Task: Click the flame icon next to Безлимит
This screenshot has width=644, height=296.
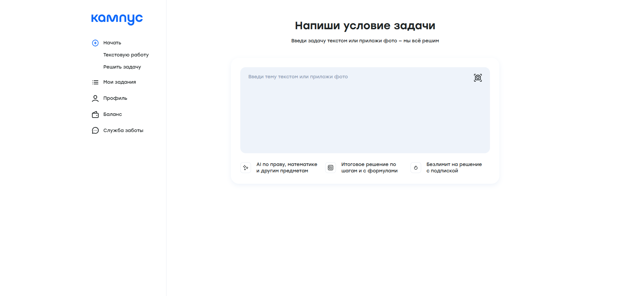Action: click(416, 168)
